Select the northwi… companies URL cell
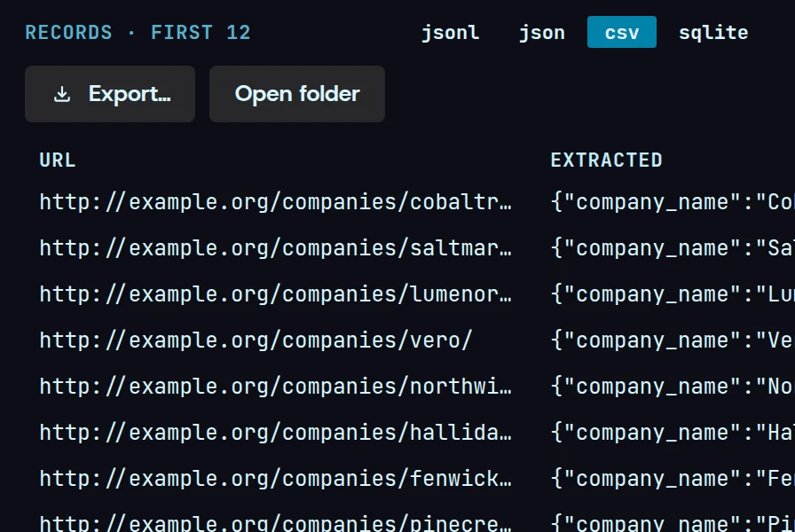Image resolution: width=795 pixels, height=532 pixels. pyautogui.click(x=276, y=387)
